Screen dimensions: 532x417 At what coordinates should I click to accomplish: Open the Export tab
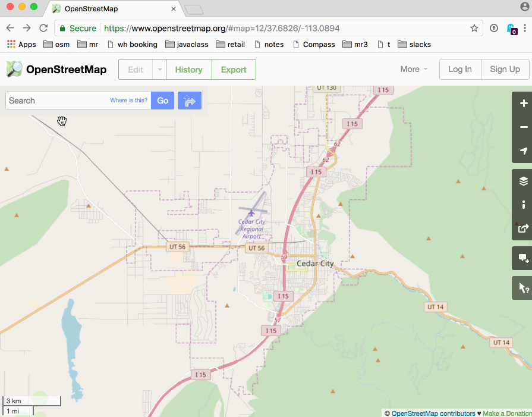pos(234,69)
